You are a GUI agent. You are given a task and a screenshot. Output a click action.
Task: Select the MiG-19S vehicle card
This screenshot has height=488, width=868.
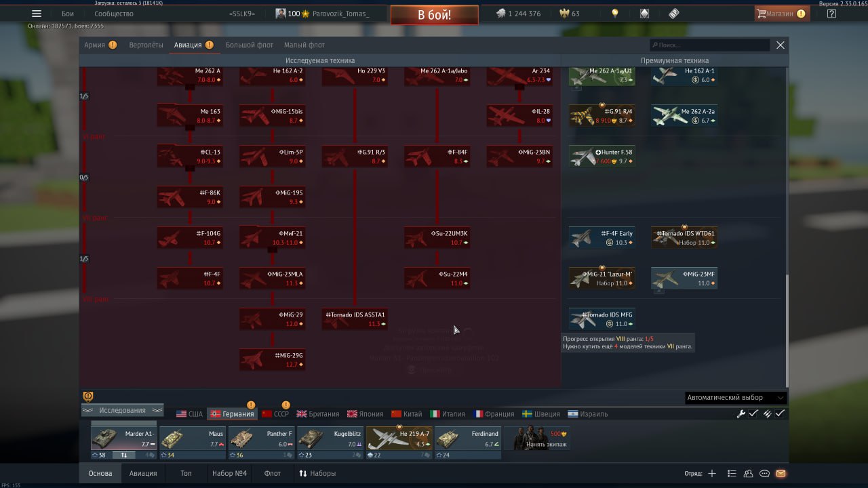(272, 197)
